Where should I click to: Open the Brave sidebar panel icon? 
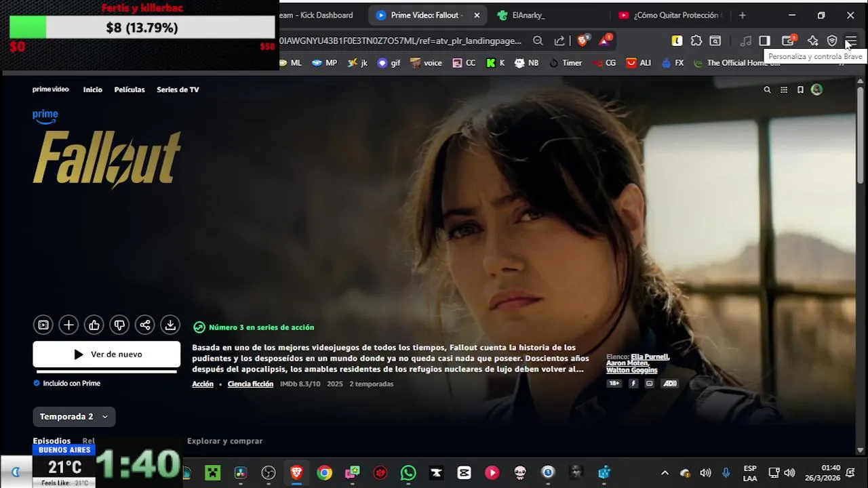[x=764, y=41]
